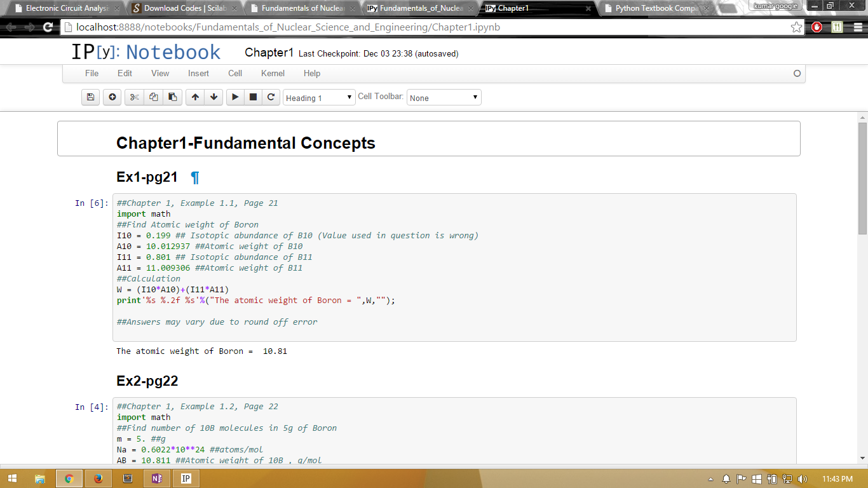Open the Insert menu
868x488 pixels.
(198, 73)
